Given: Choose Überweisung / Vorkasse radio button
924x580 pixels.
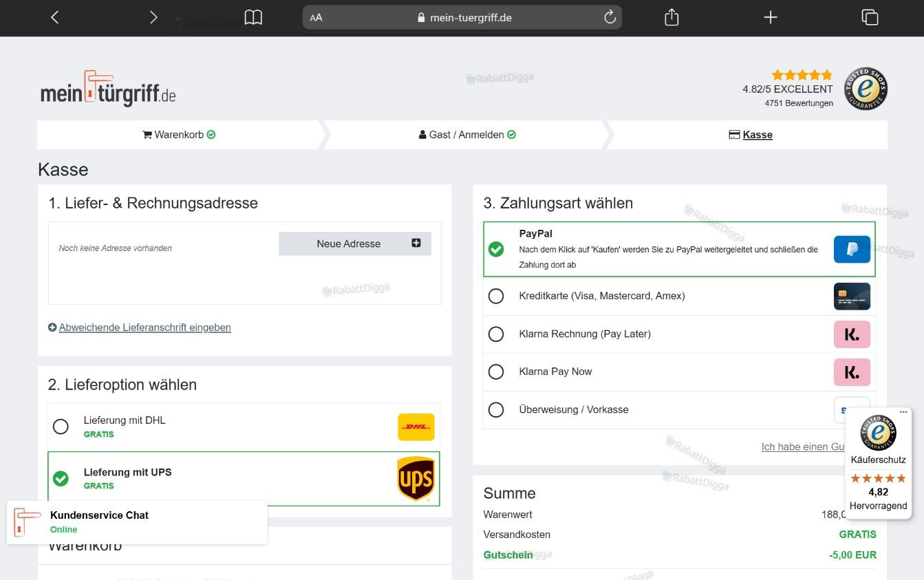Looking at the screenshot, I should pyautogui.click(x=496, y=410).
